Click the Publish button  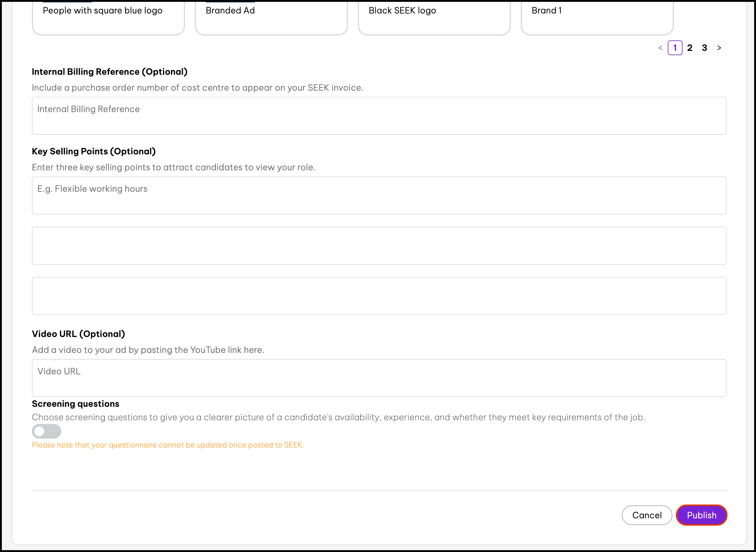(x=701, y=515)
